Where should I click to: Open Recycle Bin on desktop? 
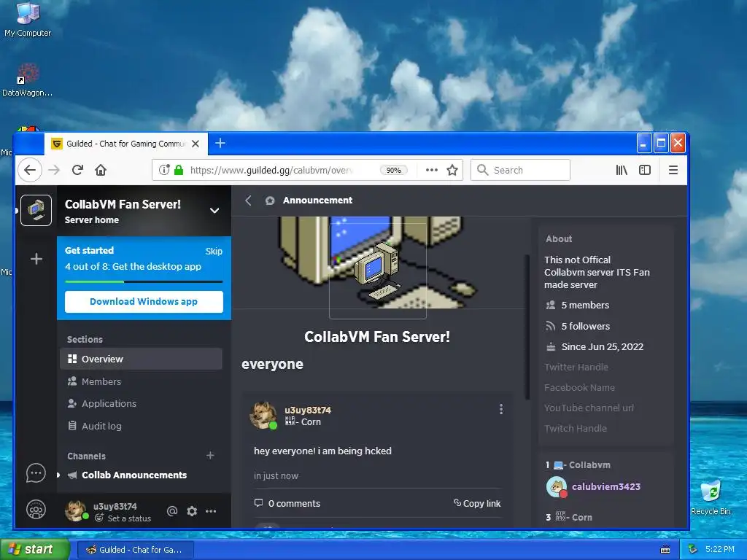(x=711, y=497)
